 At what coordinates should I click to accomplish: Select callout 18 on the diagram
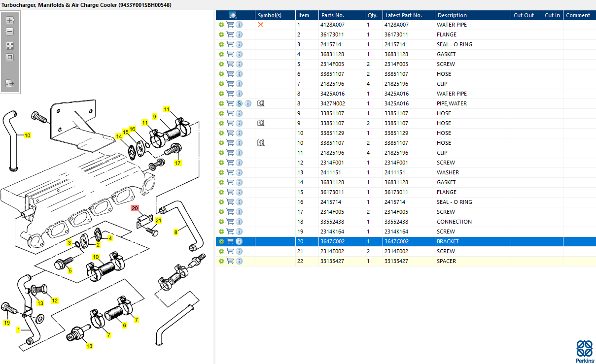[89, 346]
